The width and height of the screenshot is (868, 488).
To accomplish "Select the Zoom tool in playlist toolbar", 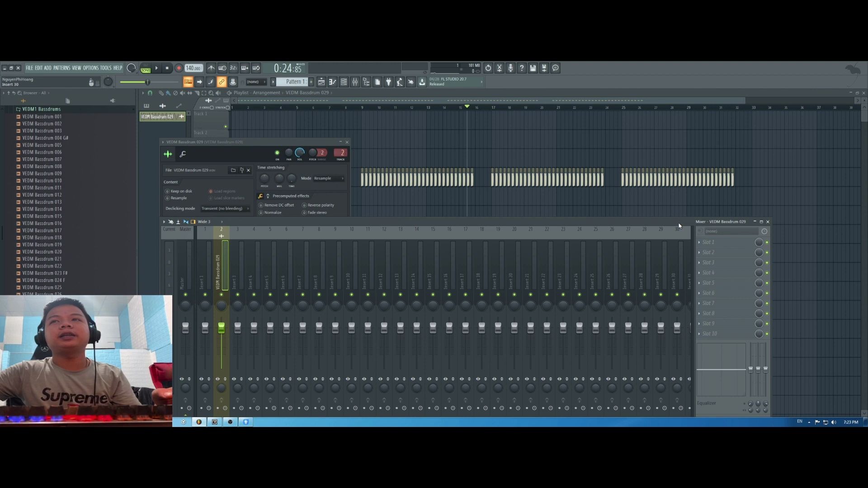I will click(x=211, y=93).
